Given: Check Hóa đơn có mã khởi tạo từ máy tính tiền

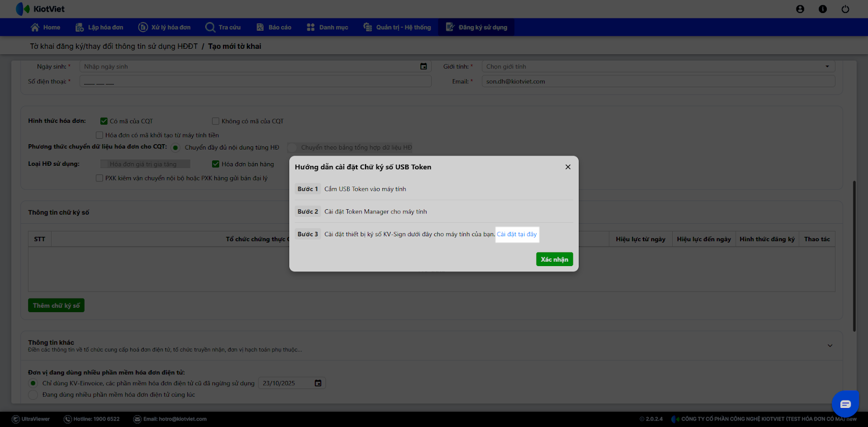Looking at the screenshot, I should tap(99, 135).
